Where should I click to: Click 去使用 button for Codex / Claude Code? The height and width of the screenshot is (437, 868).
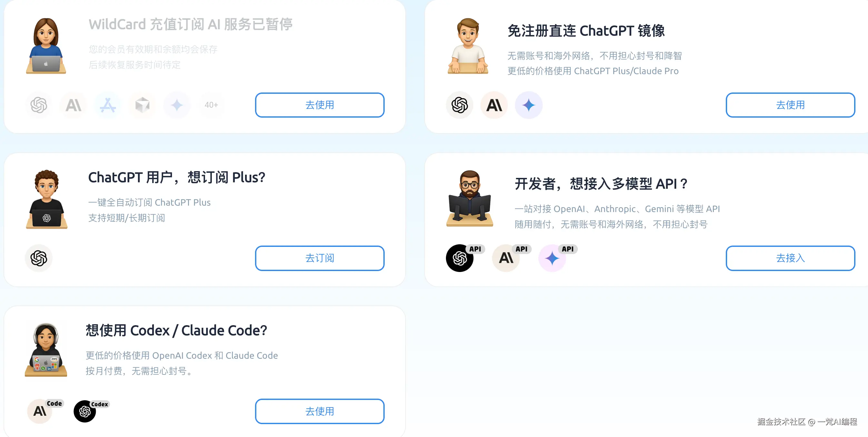point(320,411)
